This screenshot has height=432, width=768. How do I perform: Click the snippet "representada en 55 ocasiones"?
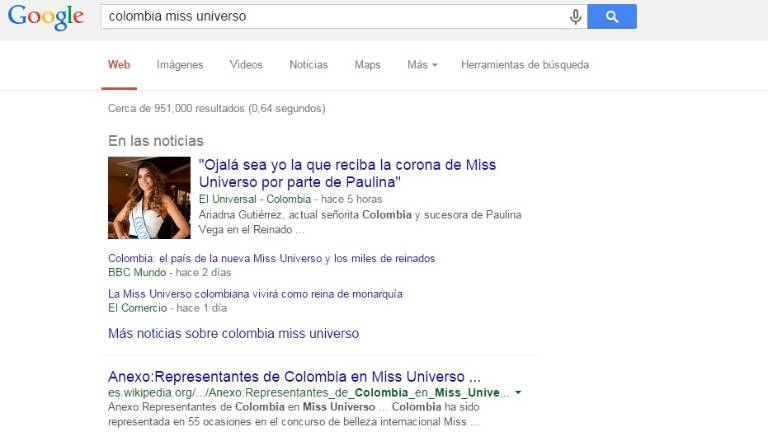[181, 422]
